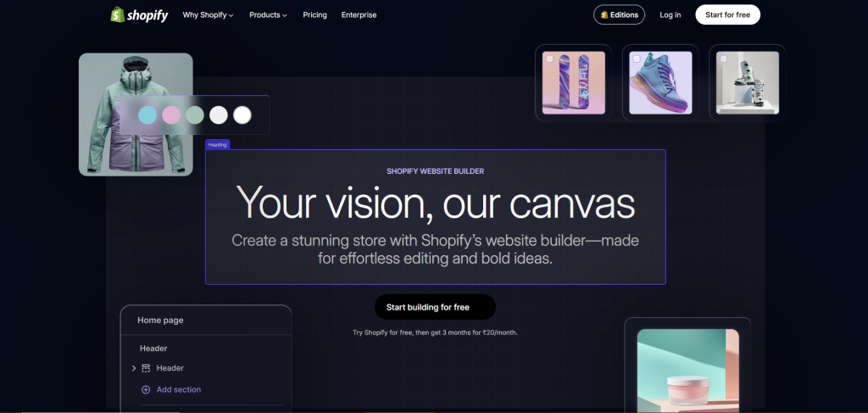Viewport: 868px width, 413px height.
Task: Click the Your vision, our canvas heading
Action: click(x=435, y=202)
